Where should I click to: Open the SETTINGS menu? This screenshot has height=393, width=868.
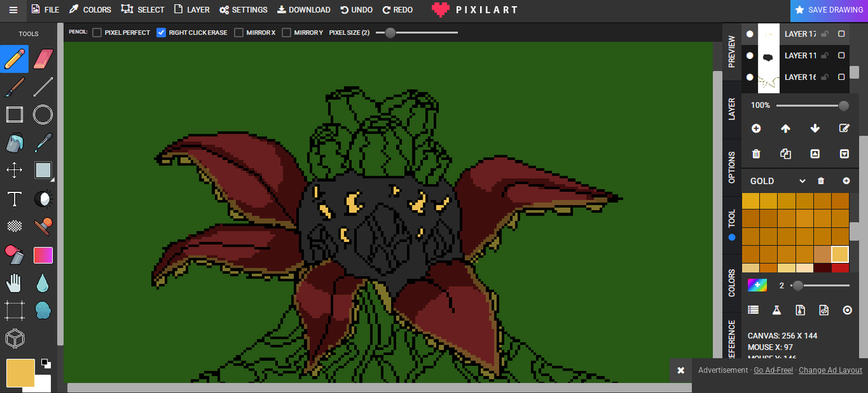[243, 9]
